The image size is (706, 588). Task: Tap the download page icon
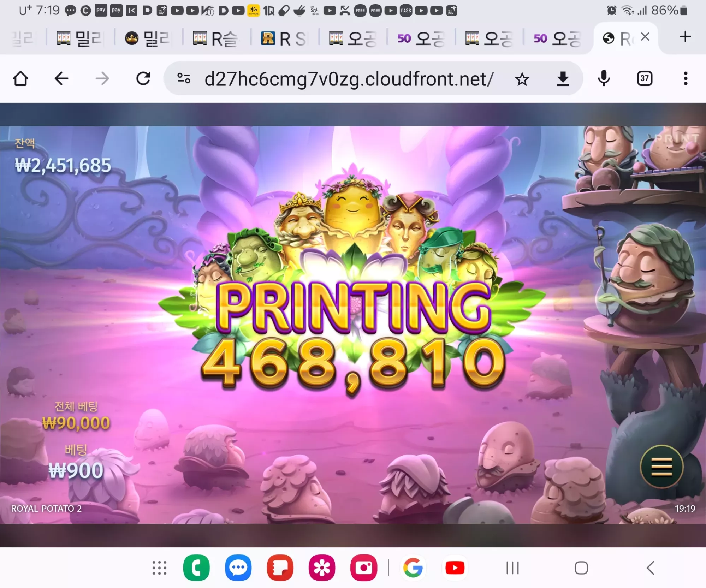[563, 79]
